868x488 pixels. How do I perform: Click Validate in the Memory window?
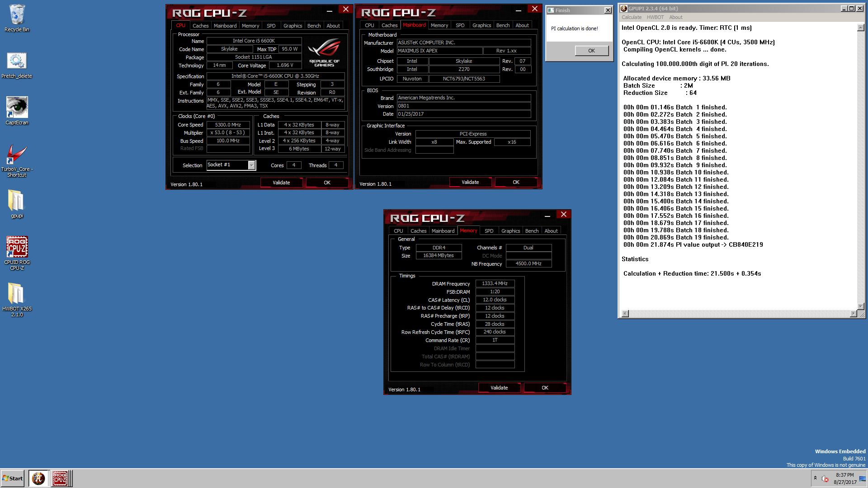pyautogui.click(x=499, y=388)
